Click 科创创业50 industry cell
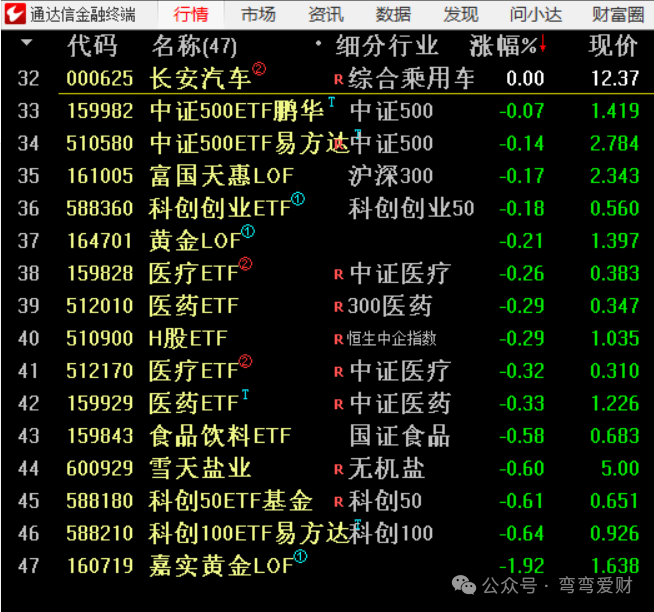The image size is (654, 612). coord(411,209)
